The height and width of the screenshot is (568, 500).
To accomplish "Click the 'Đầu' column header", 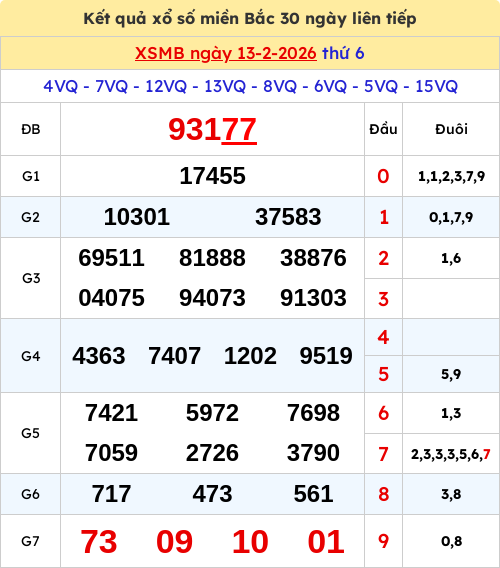I will (x=383, y=129).
